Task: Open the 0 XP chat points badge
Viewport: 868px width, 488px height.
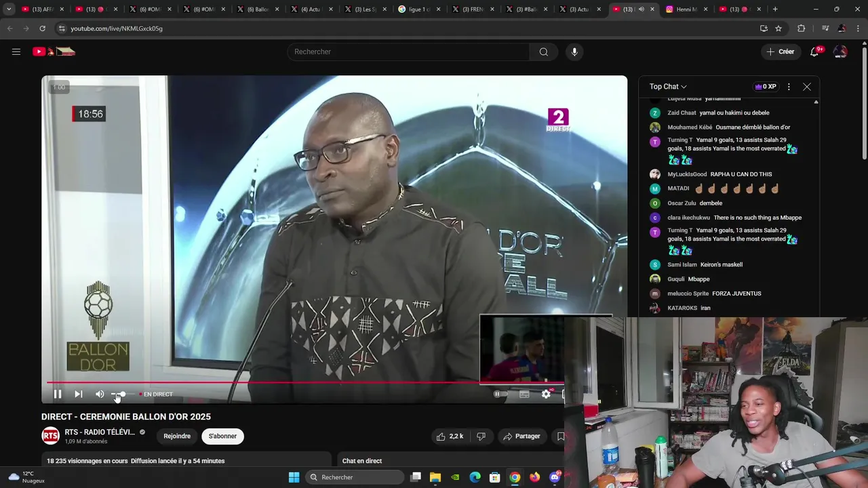Action: click(766, 87)
